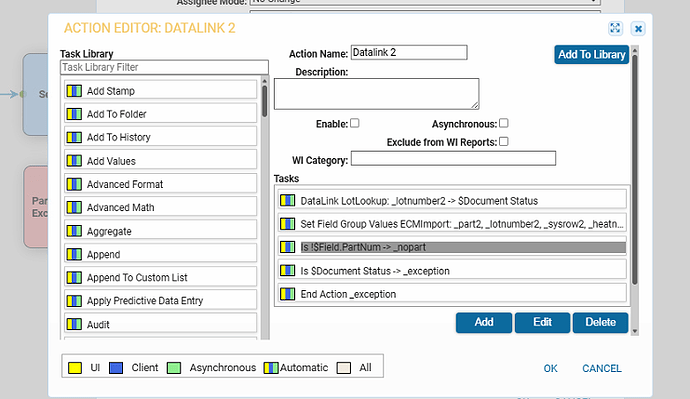Click the Advanced Math task icon
Image resolution: width=690 pixels, height=399 pixels.
click(x=74, y=207)
